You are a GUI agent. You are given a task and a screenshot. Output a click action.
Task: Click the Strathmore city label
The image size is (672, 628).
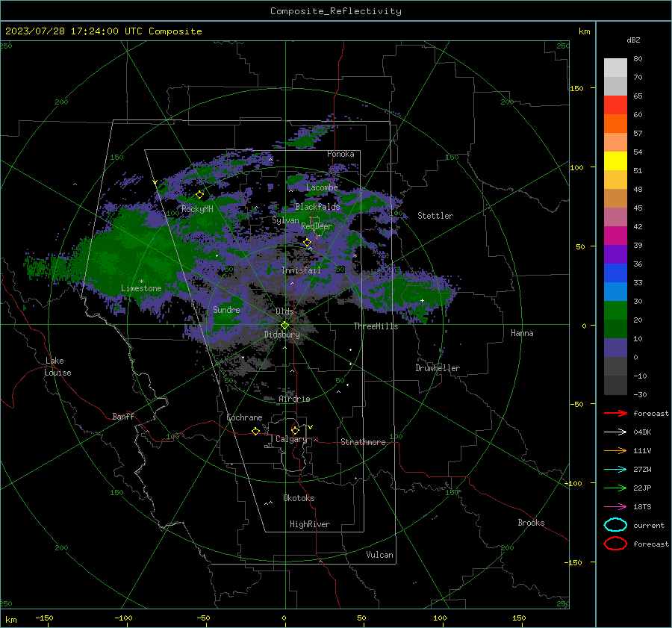[x=363, y=442]
